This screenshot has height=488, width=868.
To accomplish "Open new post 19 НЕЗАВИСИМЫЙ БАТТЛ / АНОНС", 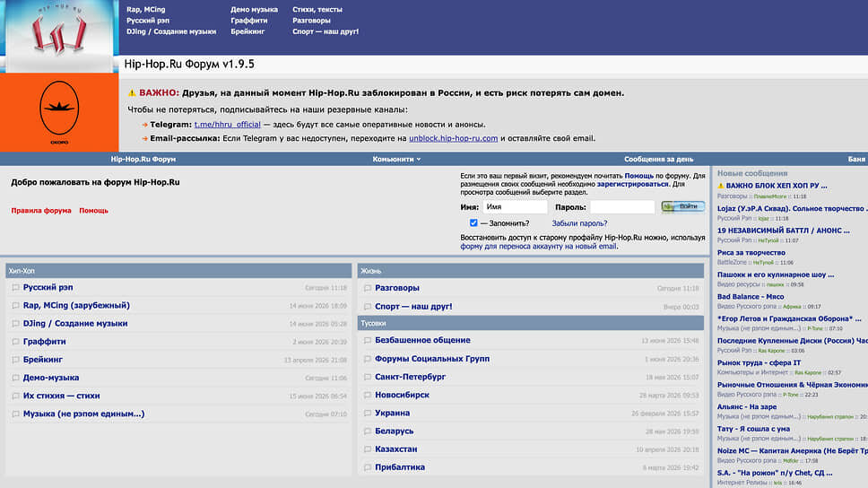I will (784, 231).
